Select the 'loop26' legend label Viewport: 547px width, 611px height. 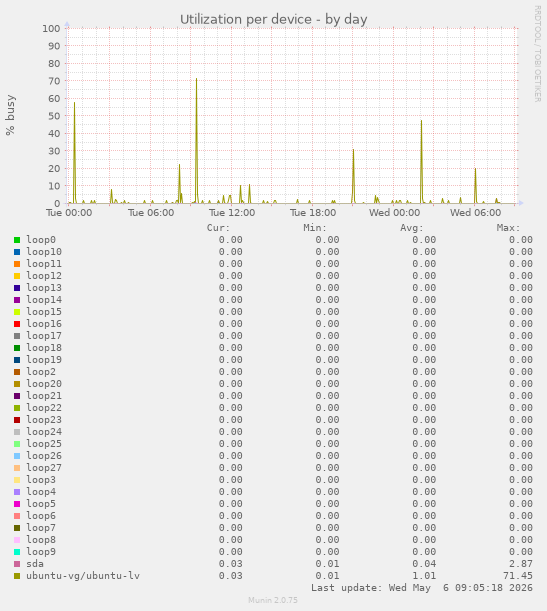point(44,456)
